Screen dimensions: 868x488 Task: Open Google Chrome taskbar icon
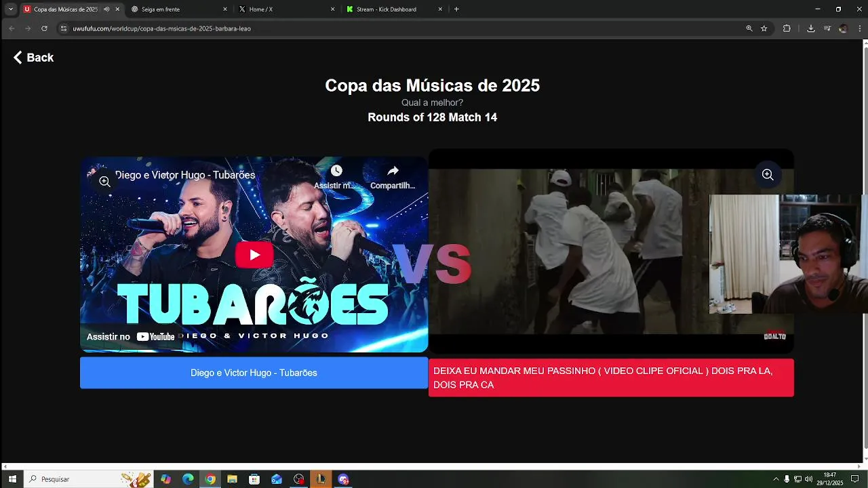(x=210, y=479)
